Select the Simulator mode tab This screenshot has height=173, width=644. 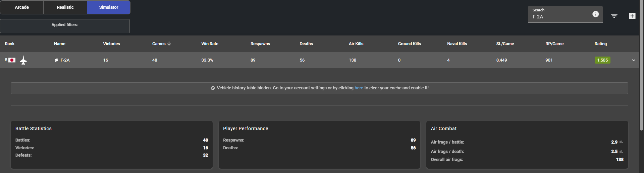(108, 7)
